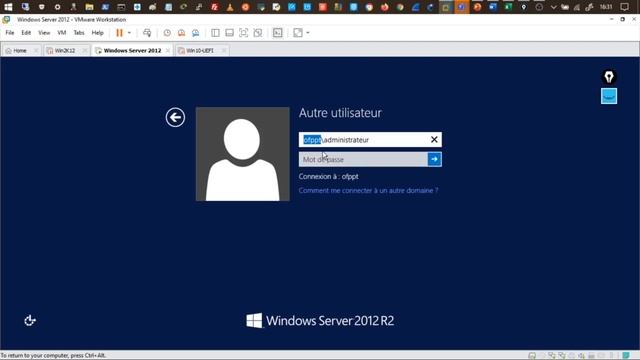
Task: Toggle the library sidebar panel icon
Action: coord(215,33)
